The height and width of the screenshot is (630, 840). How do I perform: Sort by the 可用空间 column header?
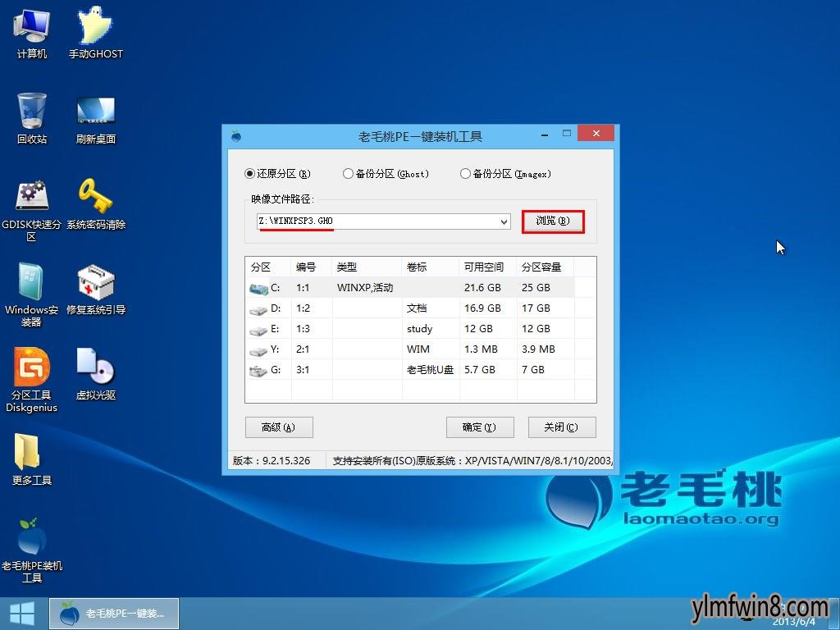tap(488, 267)
